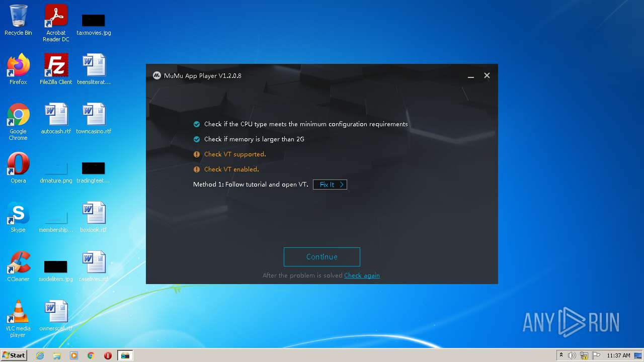This screenshot has width=644, height=362.
Task: Select the teensliterat... document icon
Action: pyautogui.click(x=94, y=69)
